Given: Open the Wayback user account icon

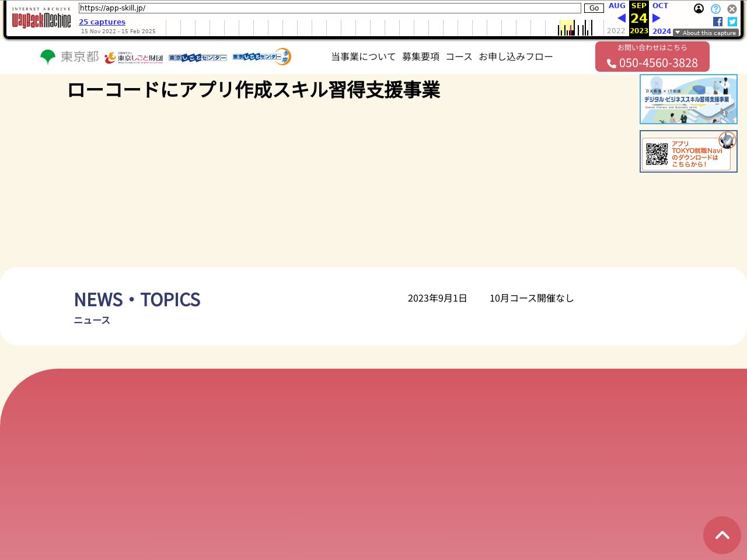Looking at the screenshot, I should pos(699,9).
